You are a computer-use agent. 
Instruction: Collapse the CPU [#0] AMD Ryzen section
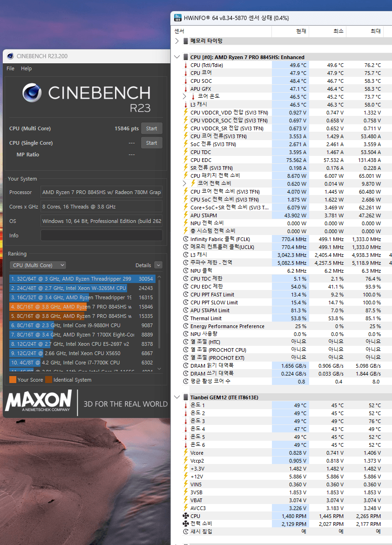tap(177, 57)
